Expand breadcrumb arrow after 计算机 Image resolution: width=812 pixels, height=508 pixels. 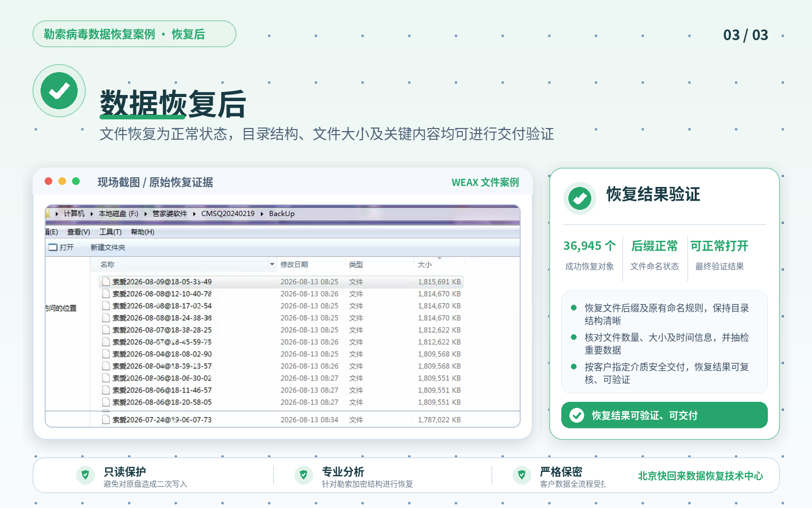92,214
